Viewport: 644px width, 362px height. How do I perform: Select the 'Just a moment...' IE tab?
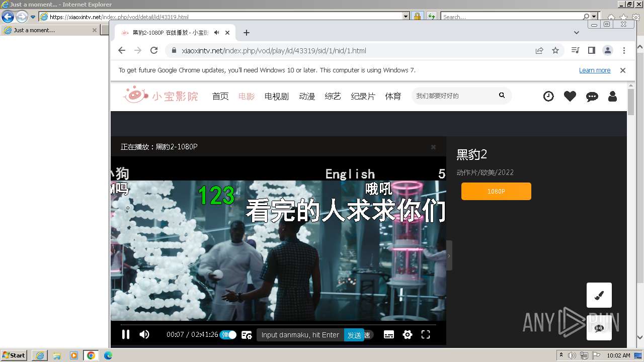click(x=50, y=30)
